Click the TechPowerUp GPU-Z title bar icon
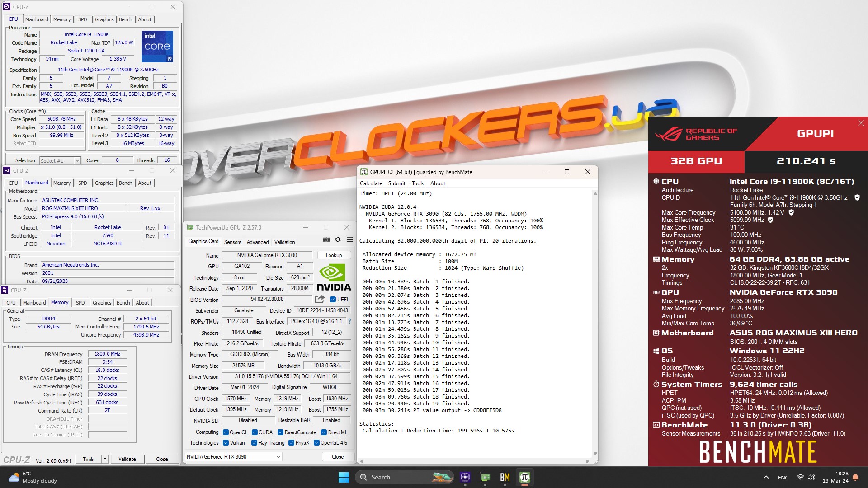Screen dimensions: 868x488 coord(190,227)
